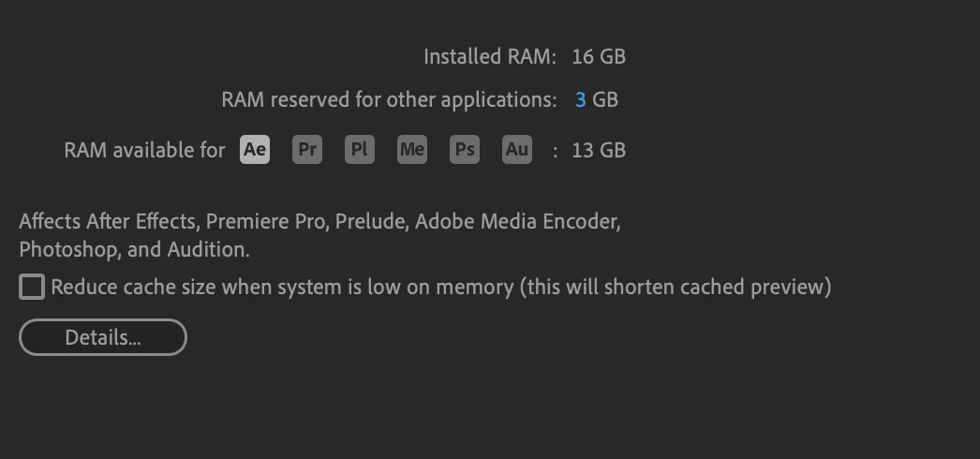The image size is (980, 459).
Task: Click the Media Encoder (Me) icon
Action: click(412, 150)
